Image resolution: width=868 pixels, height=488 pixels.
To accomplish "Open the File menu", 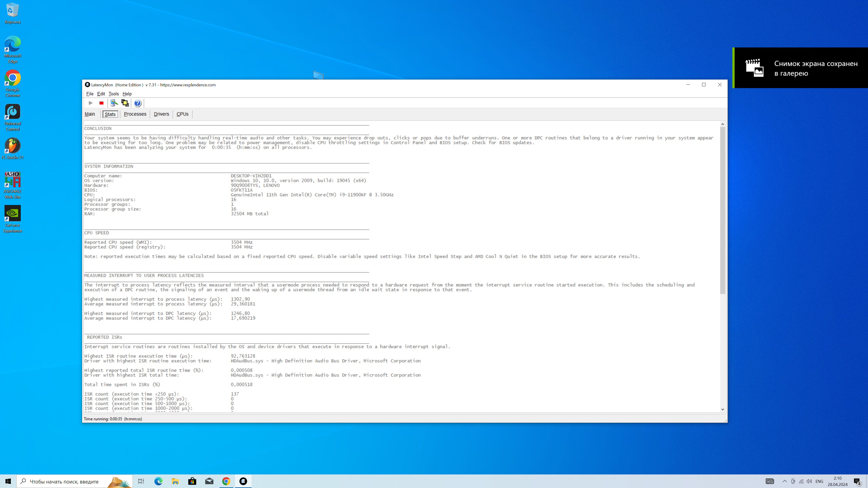I will click(90, 94).
